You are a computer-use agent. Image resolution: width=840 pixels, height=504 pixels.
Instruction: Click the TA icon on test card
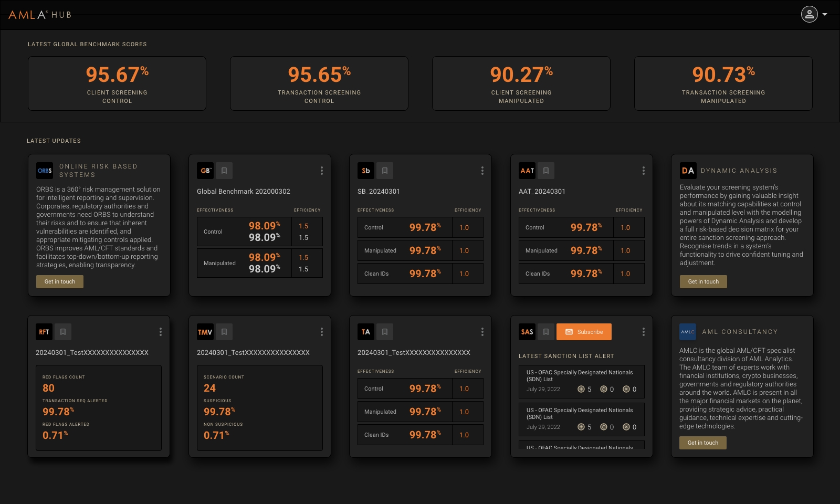pyautogui.click(x=367, y=332)
